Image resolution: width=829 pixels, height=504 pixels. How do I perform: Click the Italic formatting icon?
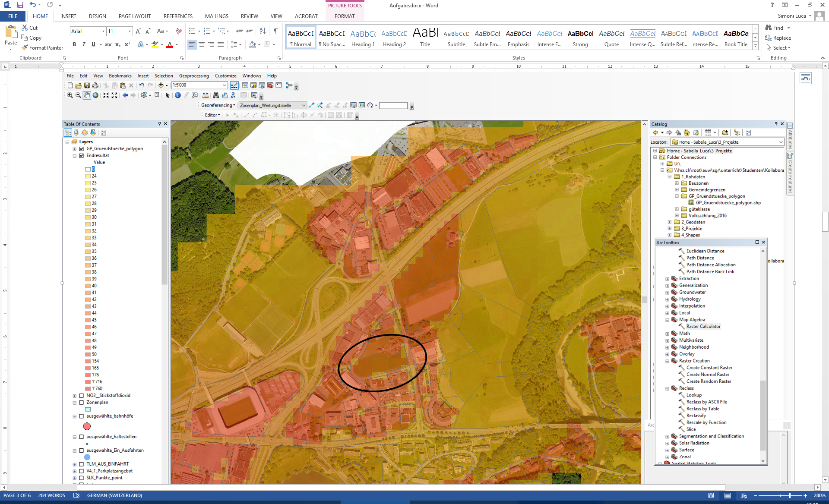click(x=84, y=44)
